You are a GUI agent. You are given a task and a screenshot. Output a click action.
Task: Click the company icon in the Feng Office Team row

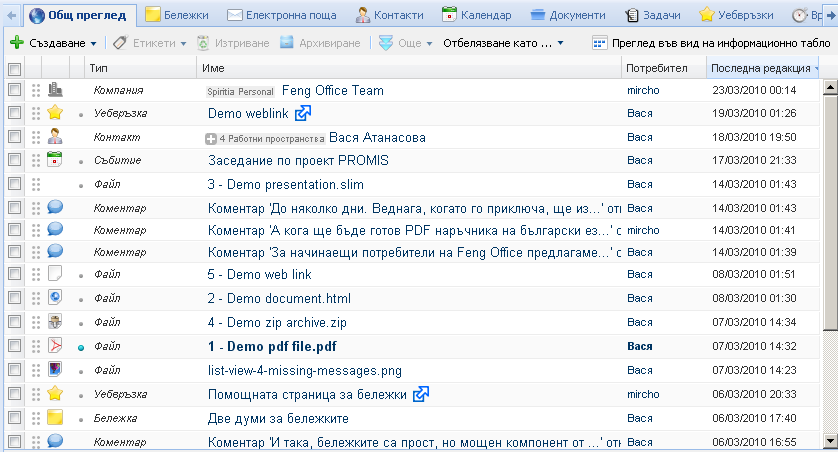click(x=55, y=90)
